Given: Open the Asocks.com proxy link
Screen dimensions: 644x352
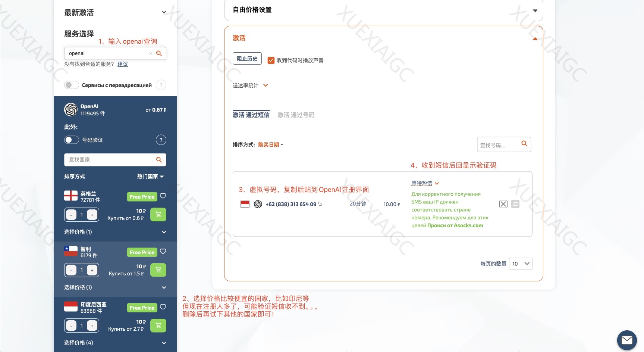Looking at the screenshot, I should 455,225.
